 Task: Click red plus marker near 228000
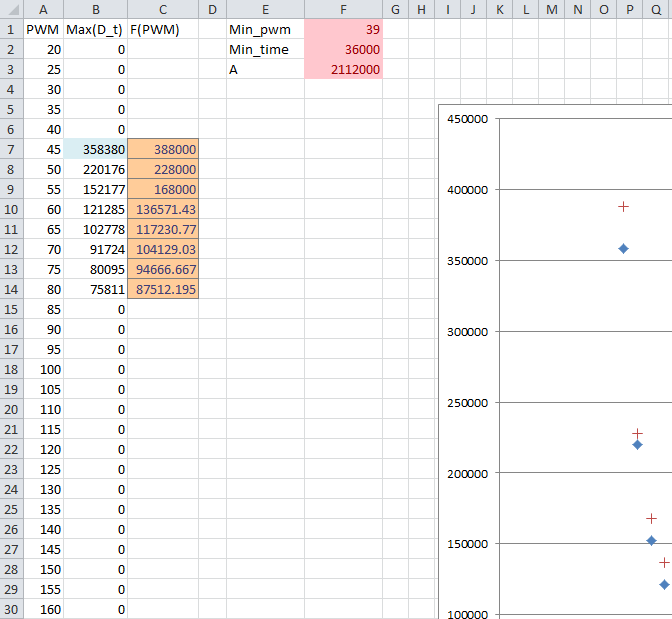point(637,433)
